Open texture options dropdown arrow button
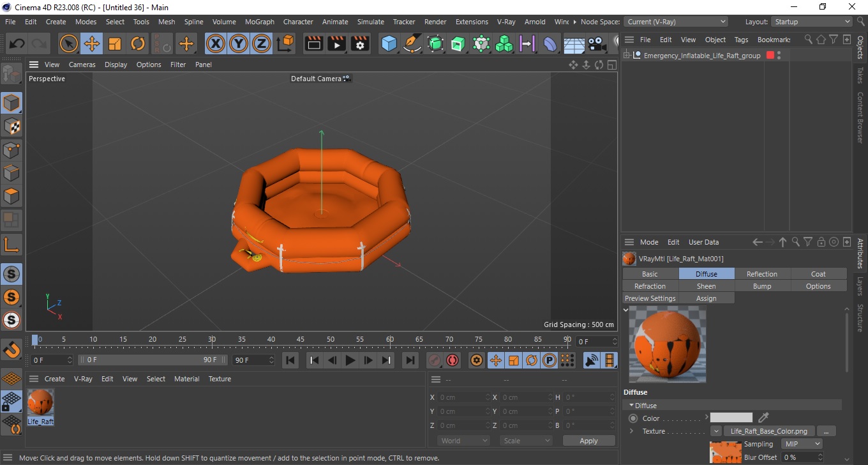This screenshot has height=465, width=868. pos(715,431)
